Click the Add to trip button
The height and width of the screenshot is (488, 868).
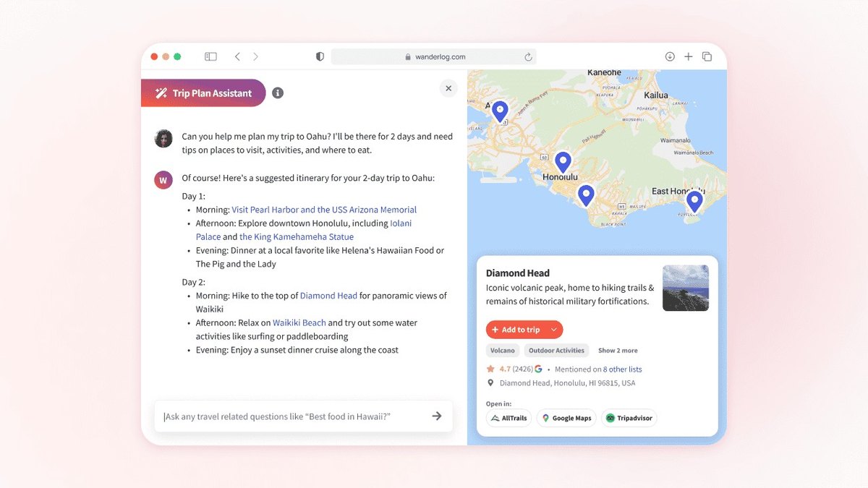516,330
